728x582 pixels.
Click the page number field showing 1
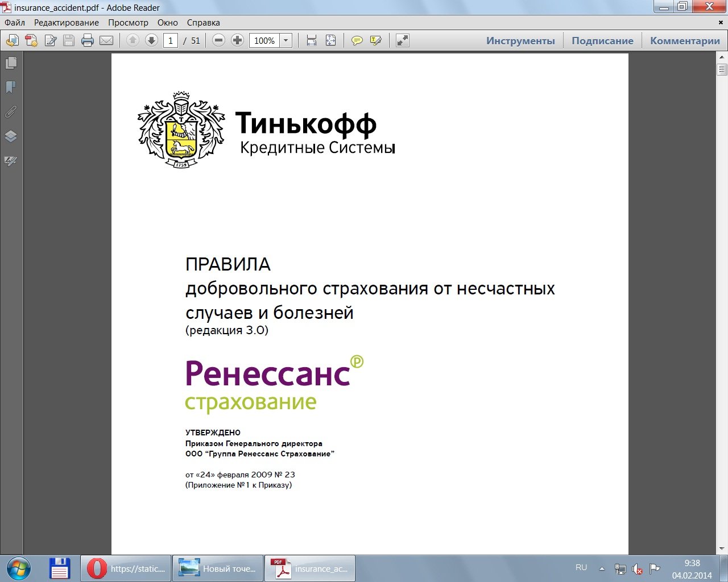click(x=171, y=40)
